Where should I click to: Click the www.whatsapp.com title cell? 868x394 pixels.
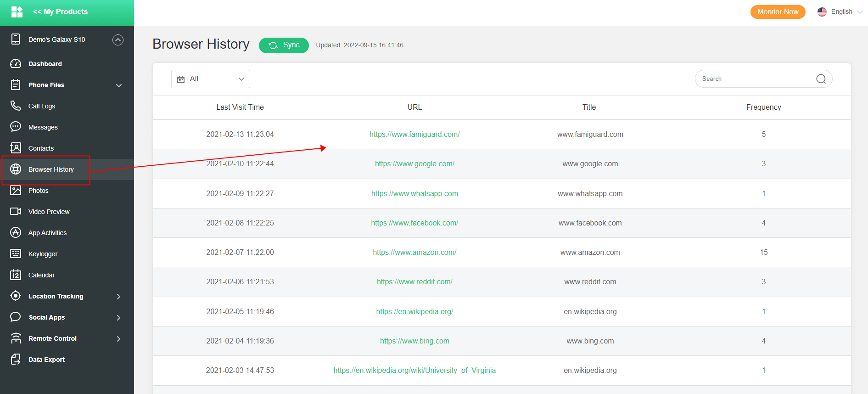click(590, 193)
